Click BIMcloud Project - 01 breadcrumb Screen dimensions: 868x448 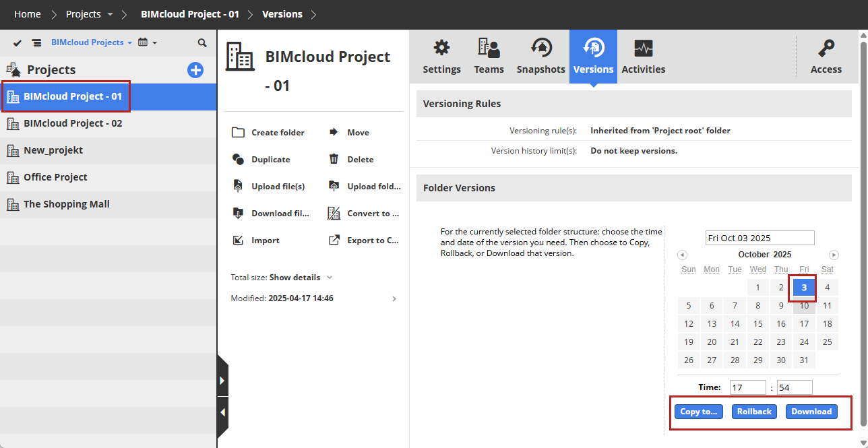pos(190,14)
